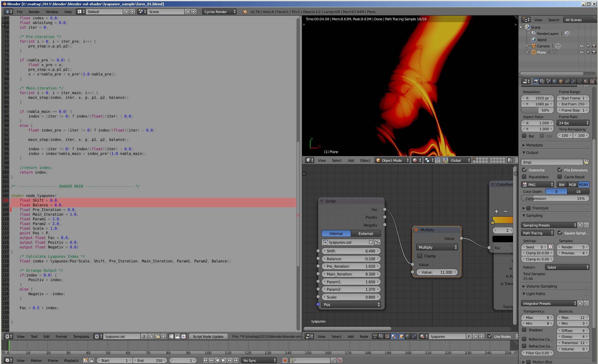Expand the Metadata panel
Screen dimensions: 598x364
tap(534, 145)
